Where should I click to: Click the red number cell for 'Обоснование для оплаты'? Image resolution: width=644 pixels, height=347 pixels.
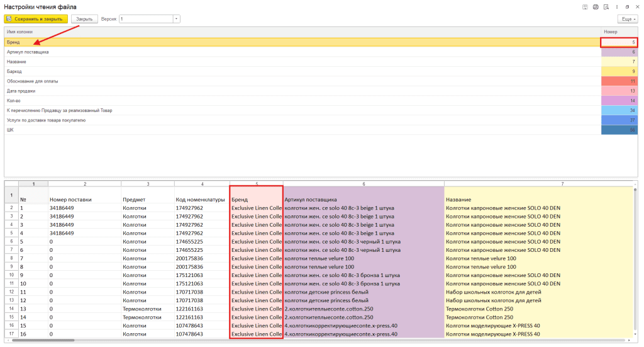pyautogui.click(x=619, y=81)
